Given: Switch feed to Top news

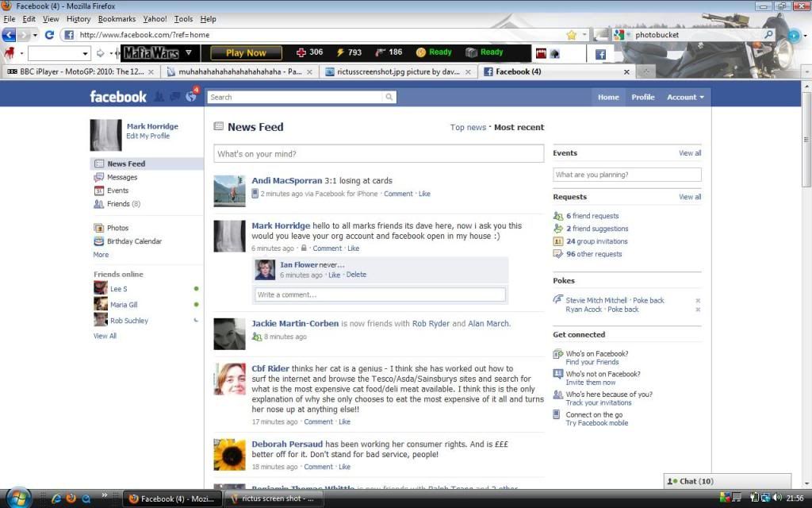Looking at the screenshot, I should click(468, 128).
